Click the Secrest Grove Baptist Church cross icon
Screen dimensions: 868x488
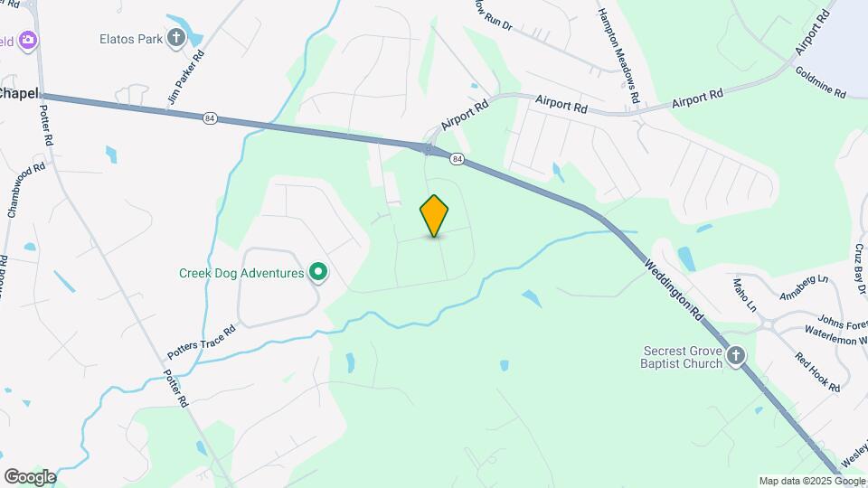736,356
